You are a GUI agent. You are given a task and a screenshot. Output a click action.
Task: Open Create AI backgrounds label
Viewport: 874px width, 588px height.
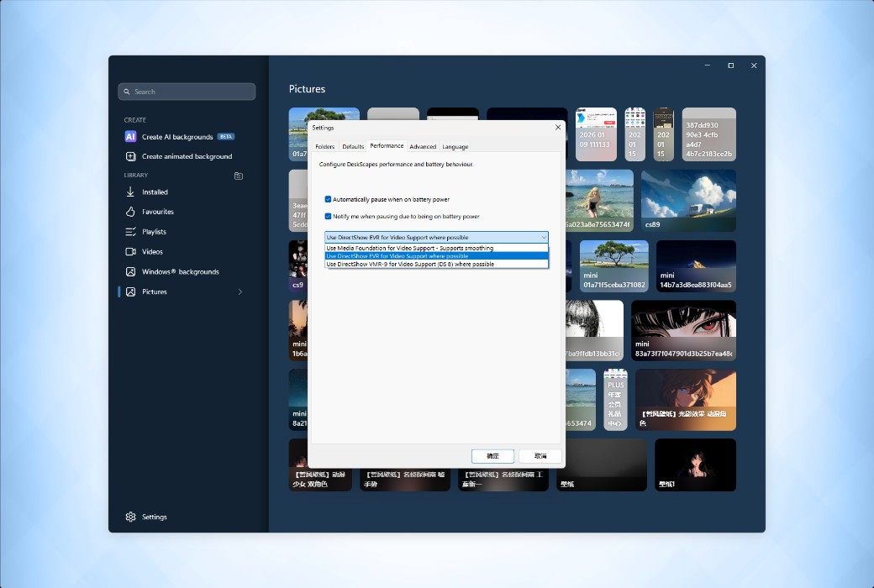tap(177, 137)
